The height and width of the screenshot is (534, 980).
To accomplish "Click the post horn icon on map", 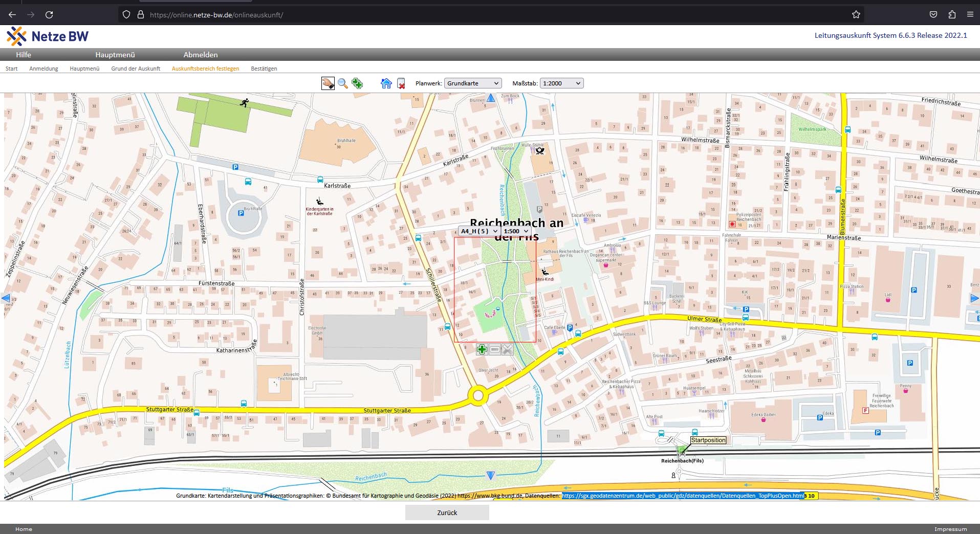I will click(539, 150).
